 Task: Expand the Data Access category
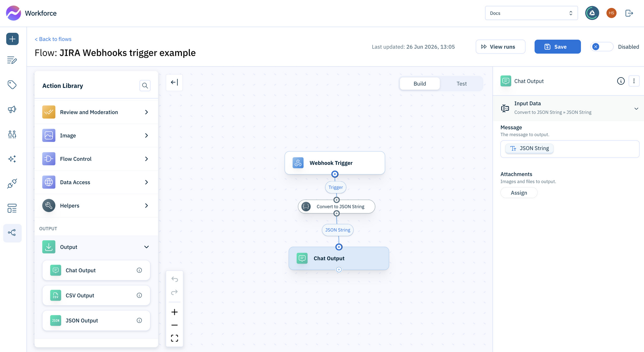[x=96, y=182]
